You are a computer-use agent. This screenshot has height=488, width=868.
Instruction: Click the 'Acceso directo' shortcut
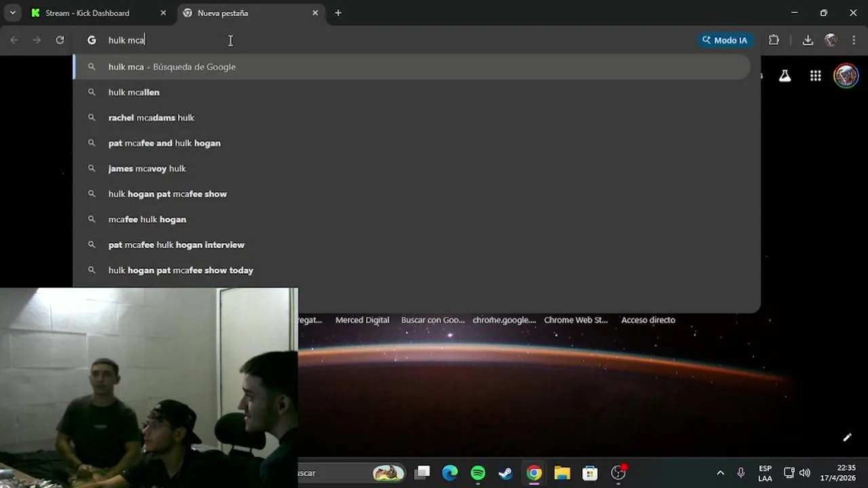(x=648, y=320)
